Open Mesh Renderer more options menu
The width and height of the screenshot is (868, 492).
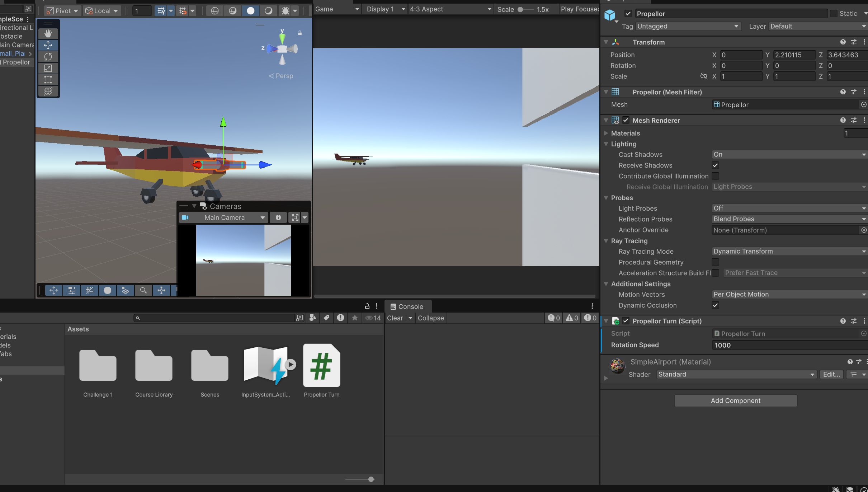click(864, 121)
